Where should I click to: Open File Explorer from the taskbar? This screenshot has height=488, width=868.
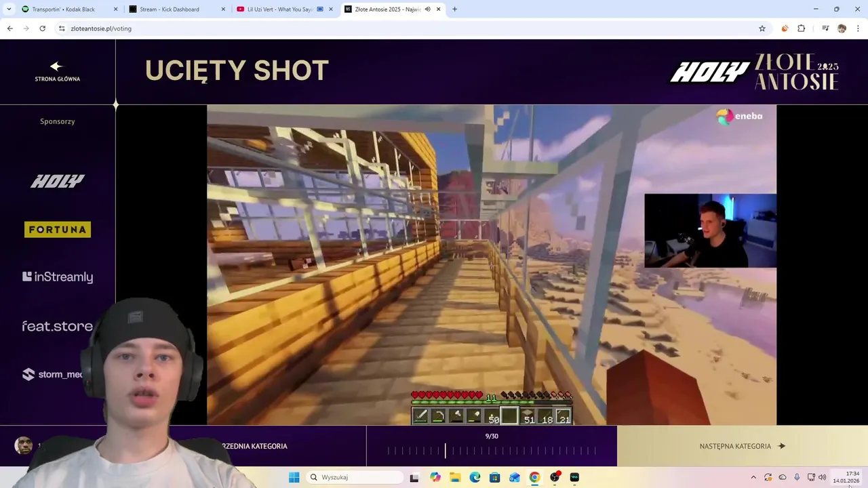(455, 477)
